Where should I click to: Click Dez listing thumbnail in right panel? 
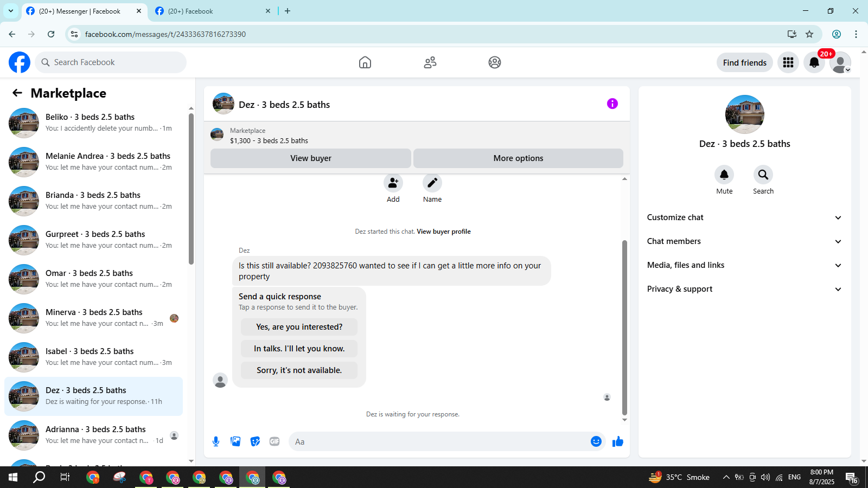[745, 114]
